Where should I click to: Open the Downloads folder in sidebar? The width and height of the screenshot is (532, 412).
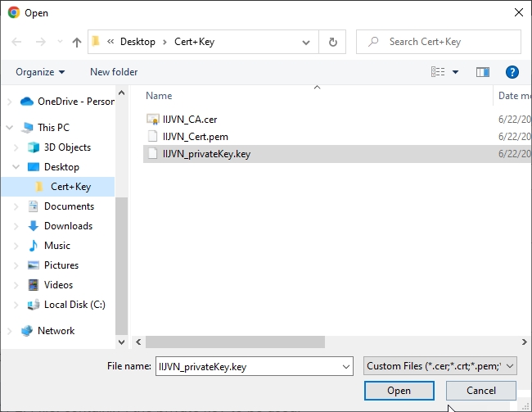(68, 226)
